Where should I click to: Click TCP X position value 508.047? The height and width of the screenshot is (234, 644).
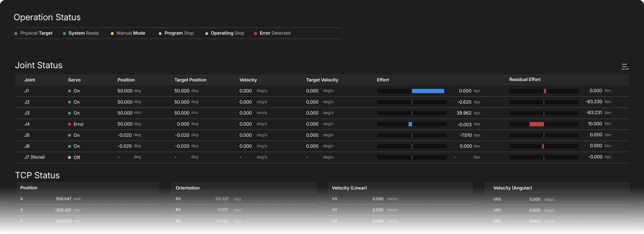[x=64, y=199]
